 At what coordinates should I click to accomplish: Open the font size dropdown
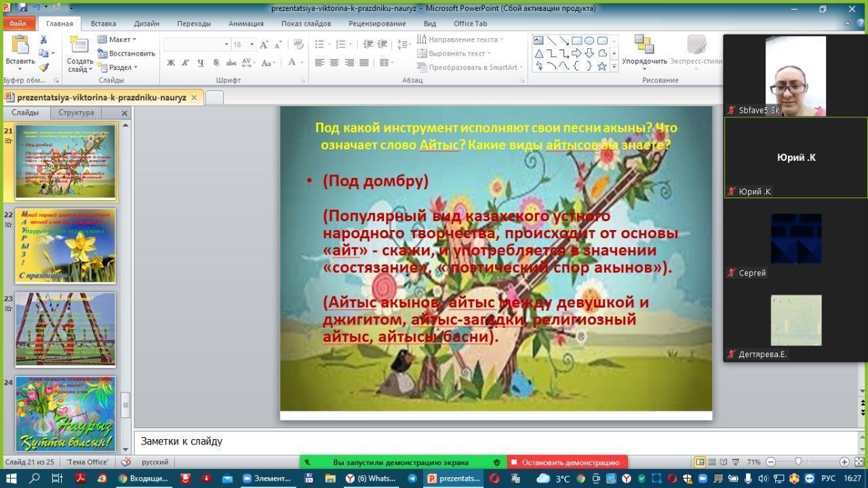pyautogui.click(x=252, y=45)
